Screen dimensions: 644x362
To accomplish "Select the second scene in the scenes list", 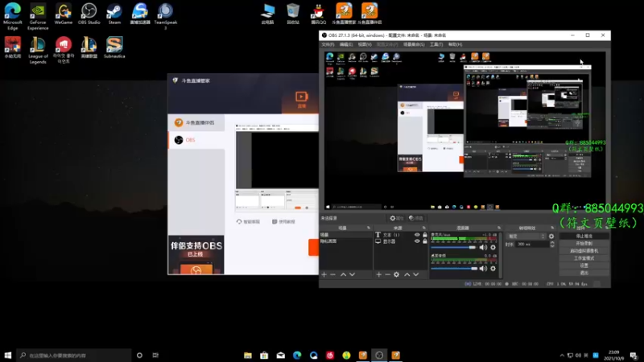I will [x=346, y=241].
